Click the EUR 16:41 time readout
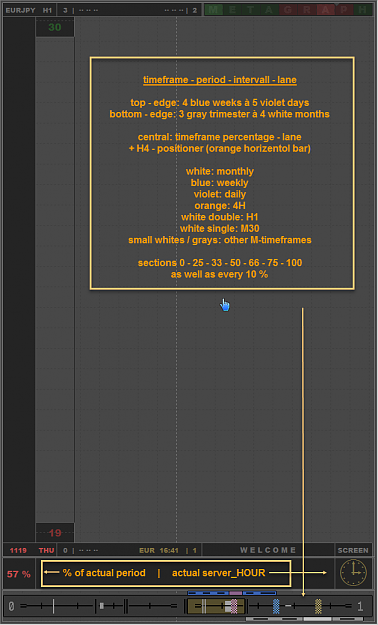 (x=159, y=550)
